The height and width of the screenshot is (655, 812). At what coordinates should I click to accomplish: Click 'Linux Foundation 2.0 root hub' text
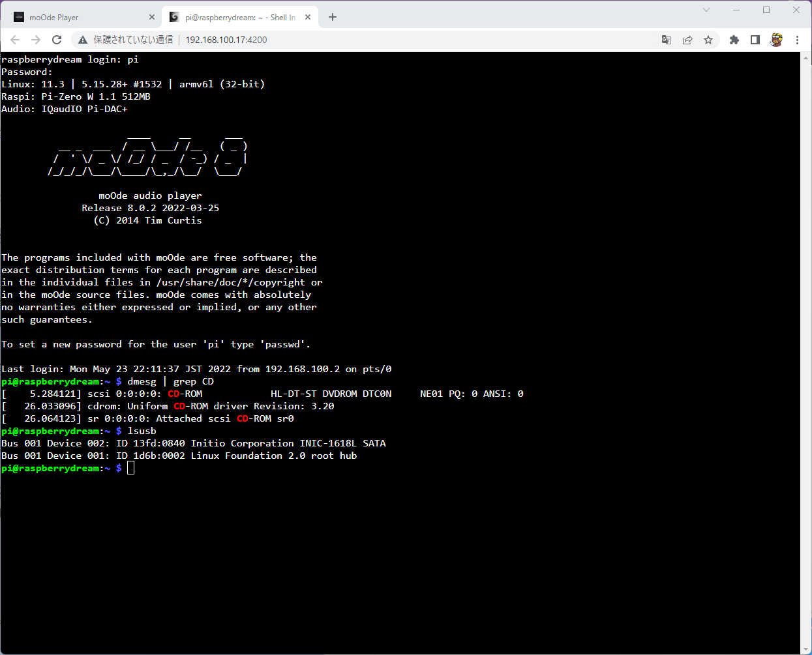tap(274, 456)
